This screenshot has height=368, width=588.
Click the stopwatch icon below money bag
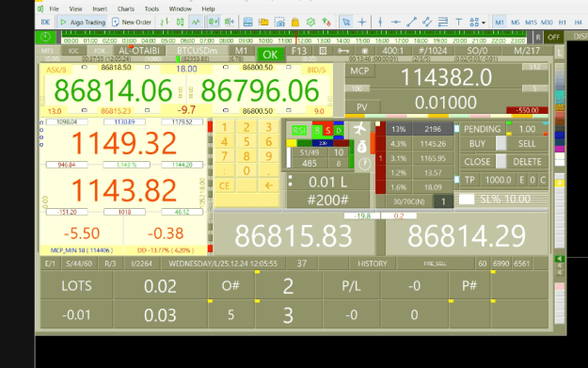[364, 164]
